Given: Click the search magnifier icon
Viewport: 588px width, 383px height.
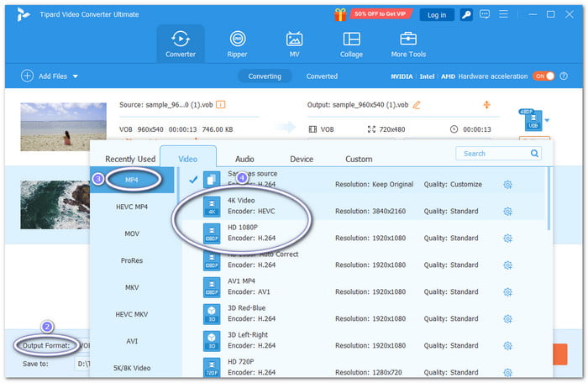Looking at the screenshot, I should pos(534,154).
